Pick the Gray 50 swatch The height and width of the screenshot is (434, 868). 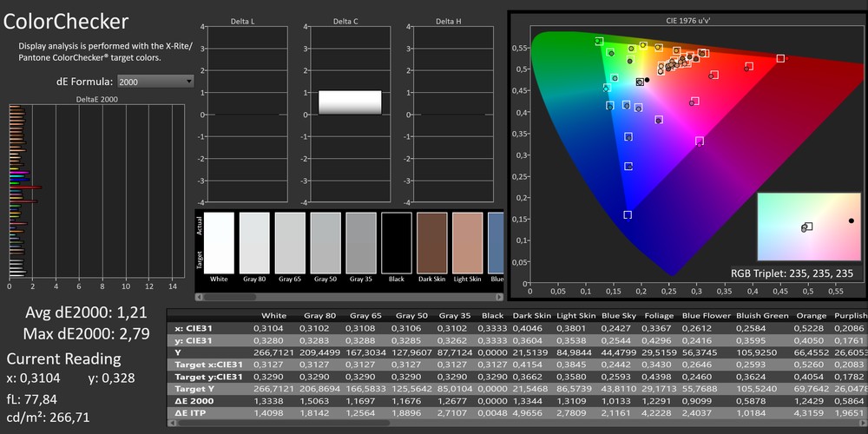click(325, 243)
